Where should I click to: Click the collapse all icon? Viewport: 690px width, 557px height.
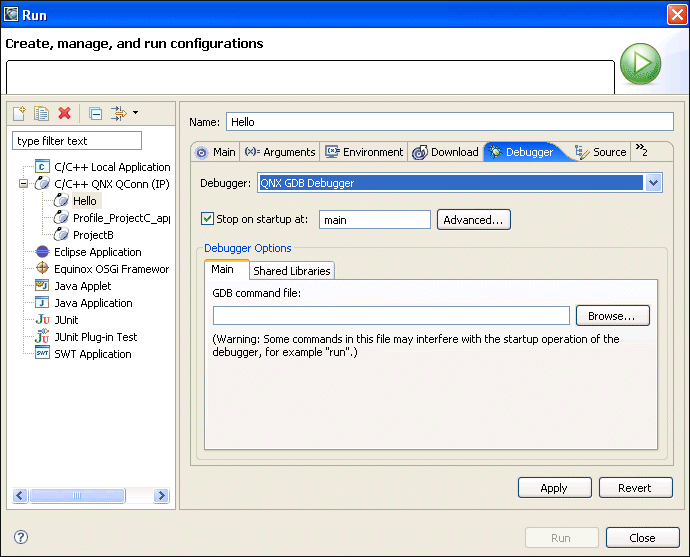pos(95,114)
